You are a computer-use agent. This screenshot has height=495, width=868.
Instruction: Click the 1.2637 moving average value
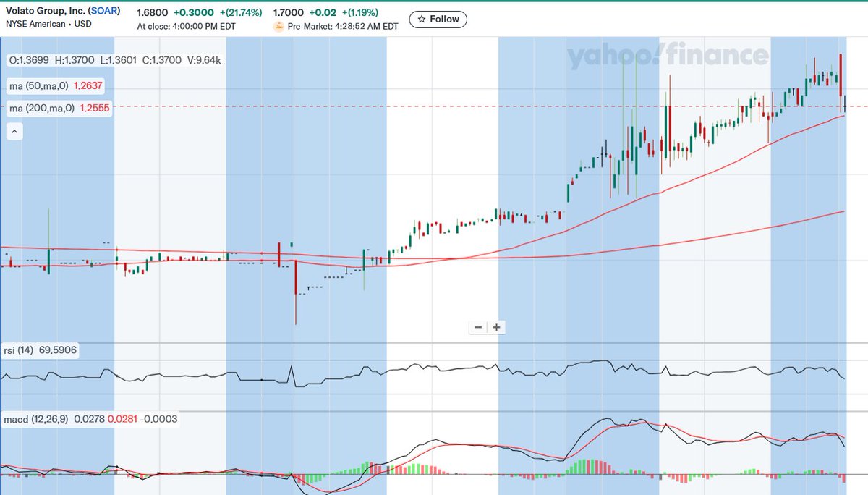88,85
